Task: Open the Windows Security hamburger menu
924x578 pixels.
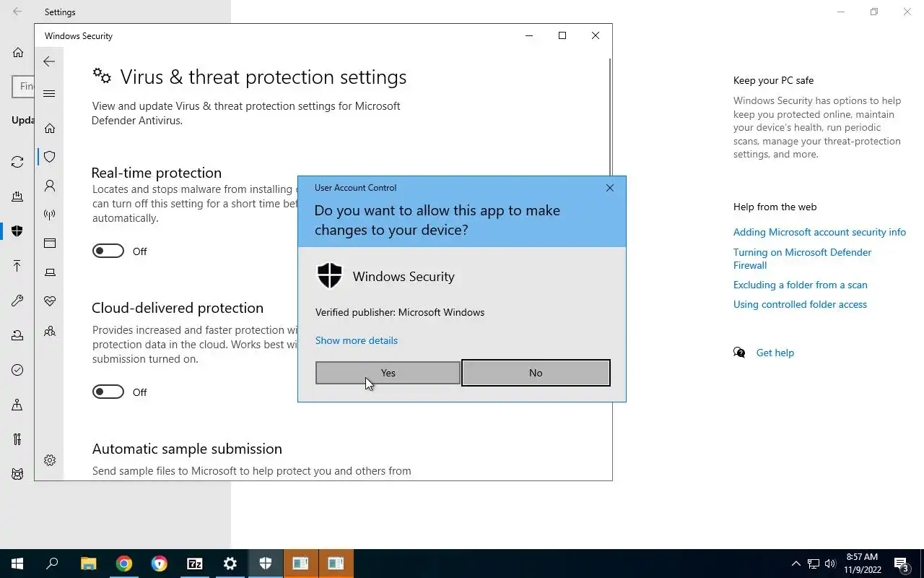Action: [x=49, y=93]
